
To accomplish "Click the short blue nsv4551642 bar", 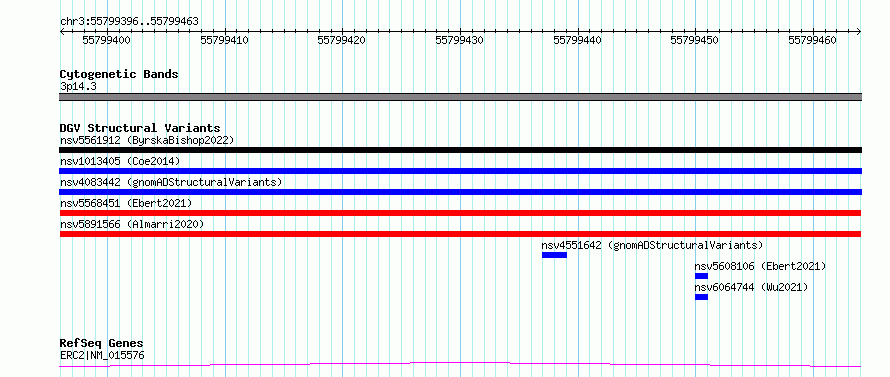I will tap(555, 255).
